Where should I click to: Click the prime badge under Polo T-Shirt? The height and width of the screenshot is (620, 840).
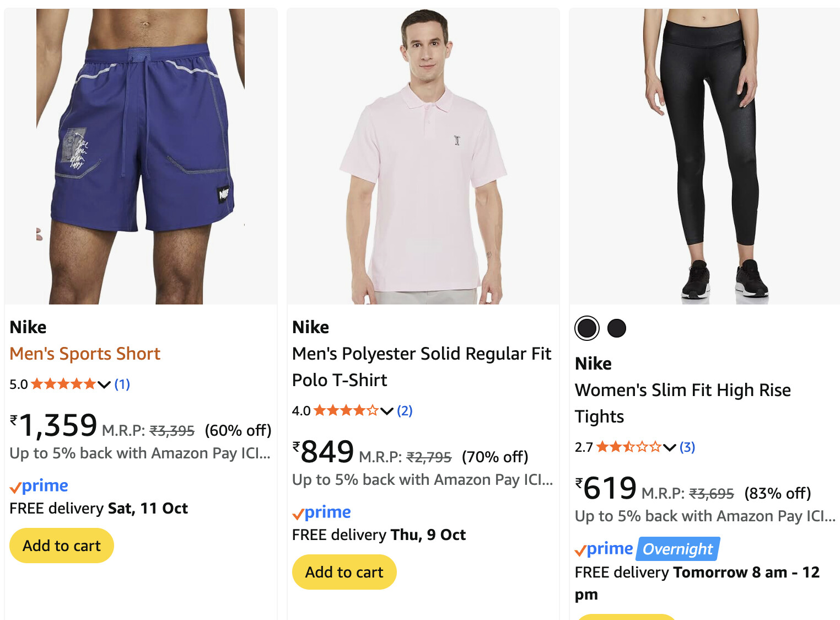[x=322, y=512]
